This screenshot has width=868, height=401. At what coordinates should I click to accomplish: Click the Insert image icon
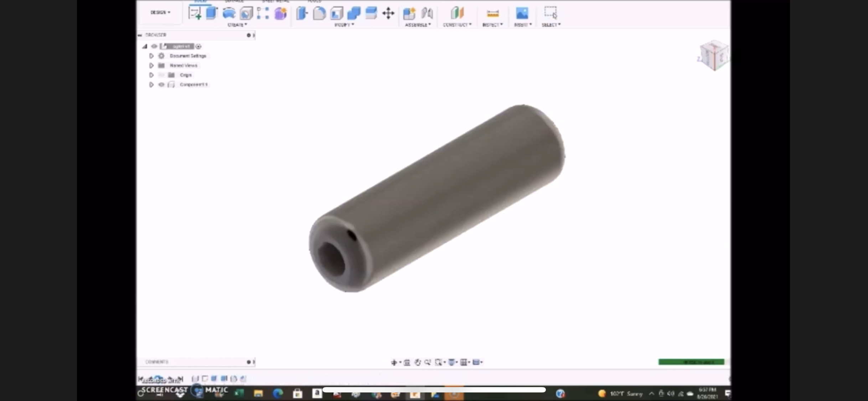coord(522,14)
